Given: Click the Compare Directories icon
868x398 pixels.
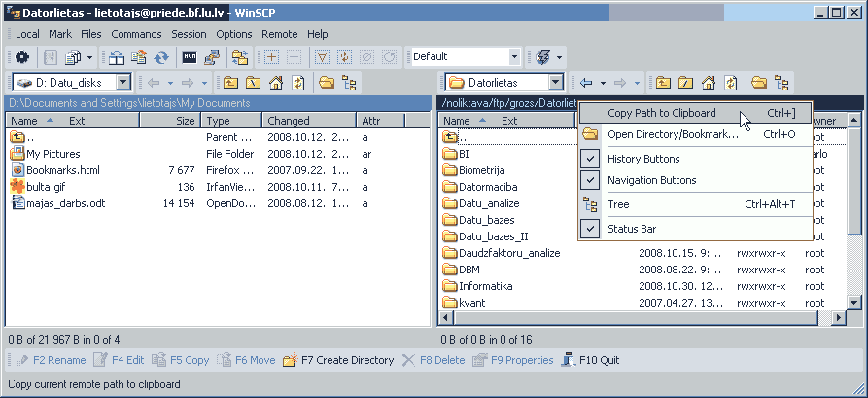Looking at the screenshot, I should 117,56.
